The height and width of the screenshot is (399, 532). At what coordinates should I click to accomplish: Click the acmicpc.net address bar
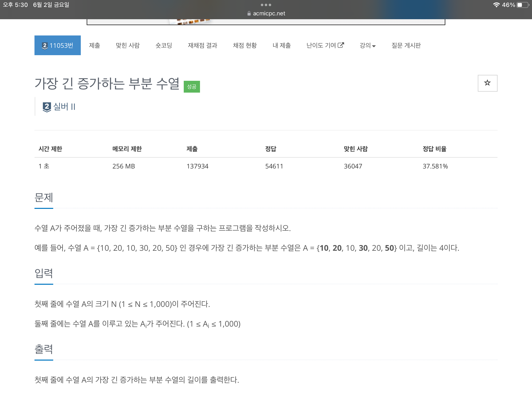pos(269,13)
